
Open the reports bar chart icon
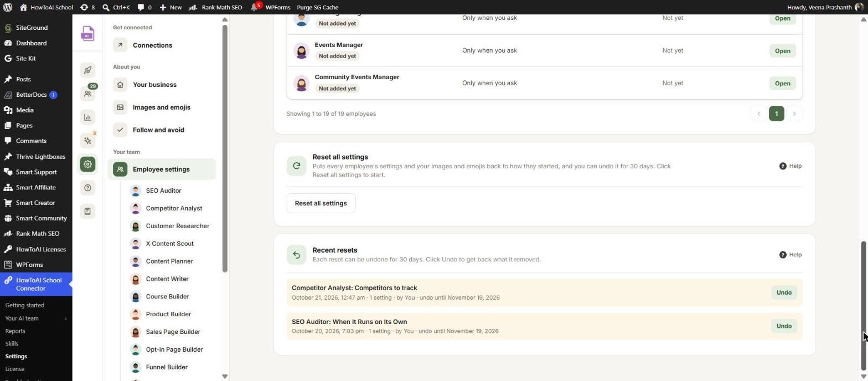pos(87,117)
